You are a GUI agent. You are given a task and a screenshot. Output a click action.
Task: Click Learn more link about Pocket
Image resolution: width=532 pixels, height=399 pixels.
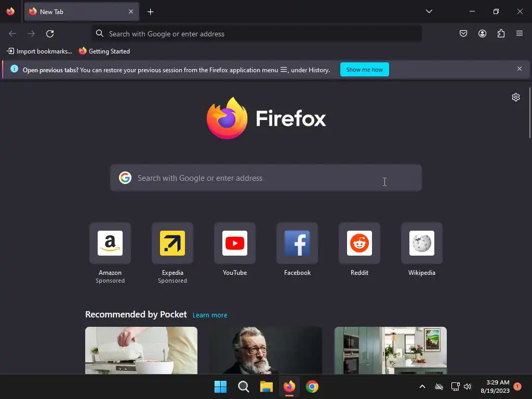(210, 315)
